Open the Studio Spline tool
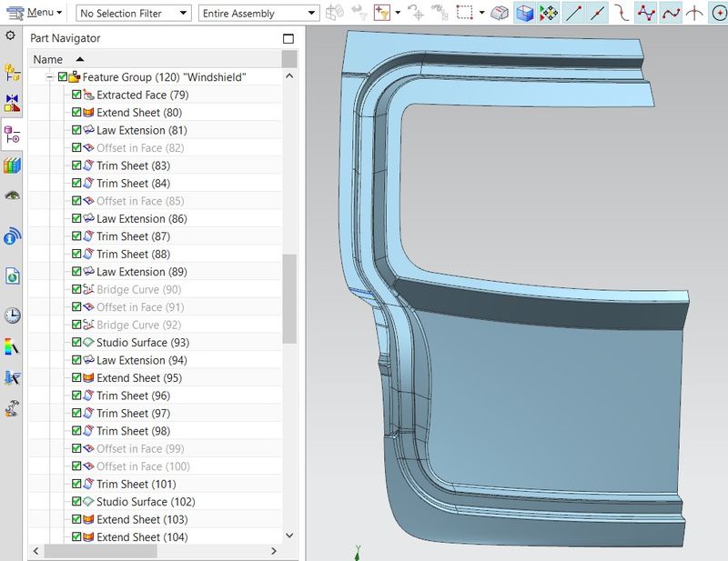This screenshot has width=728, height=561. (647, 13)
